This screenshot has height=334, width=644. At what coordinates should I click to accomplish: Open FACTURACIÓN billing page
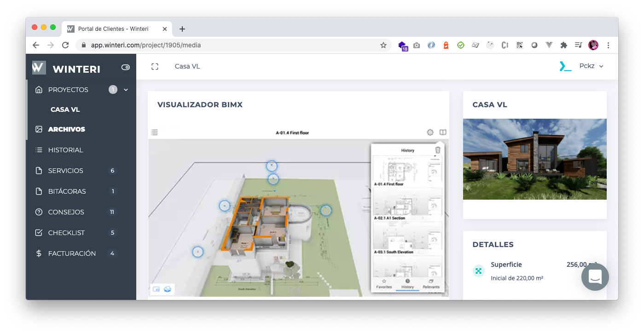click(72, 253)
